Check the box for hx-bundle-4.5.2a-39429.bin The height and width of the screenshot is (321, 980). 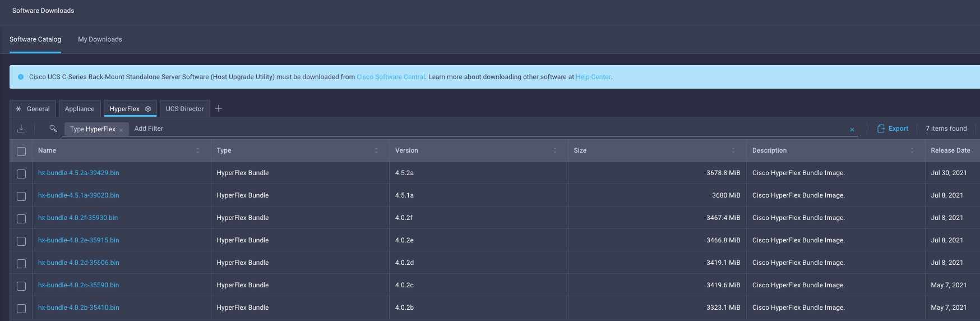pos(21,173)
